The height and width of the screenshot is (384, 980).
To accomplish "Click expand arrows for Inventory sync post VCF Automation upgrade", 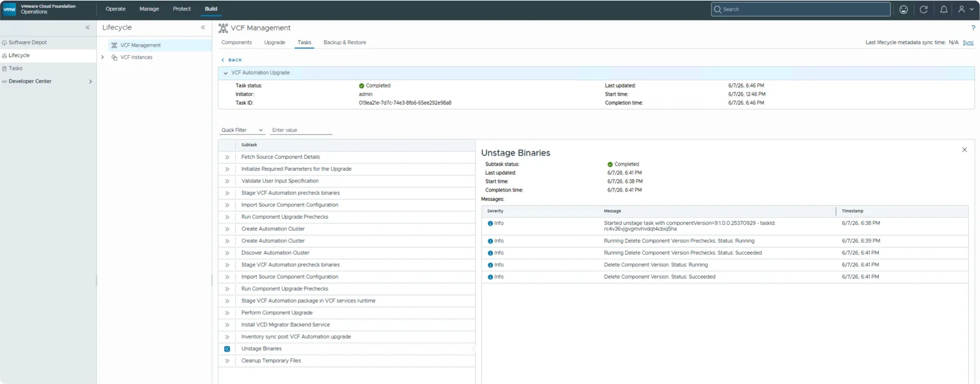I will (x=227, y=337).
